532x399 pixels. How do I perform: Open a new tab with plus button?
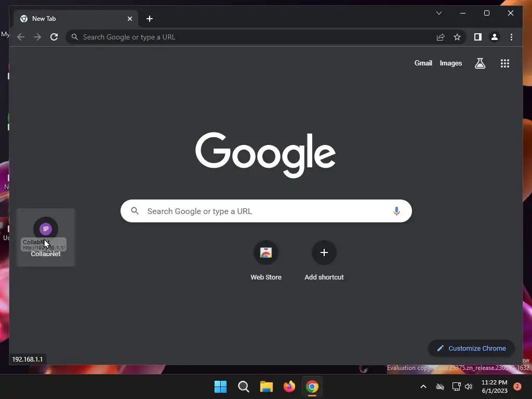point(150,19)
